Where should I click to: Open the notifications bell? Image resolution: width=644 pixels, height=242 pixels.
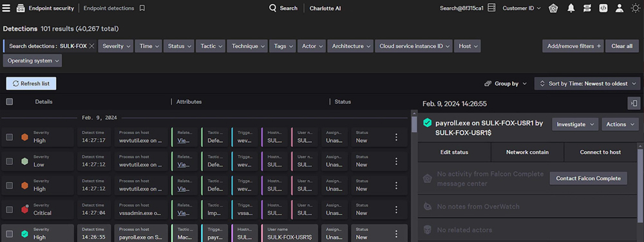(571, 8)
